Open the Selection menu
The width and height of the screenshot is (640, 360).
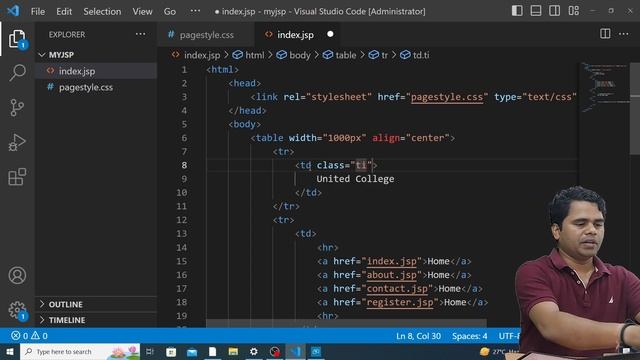[102, 11]
